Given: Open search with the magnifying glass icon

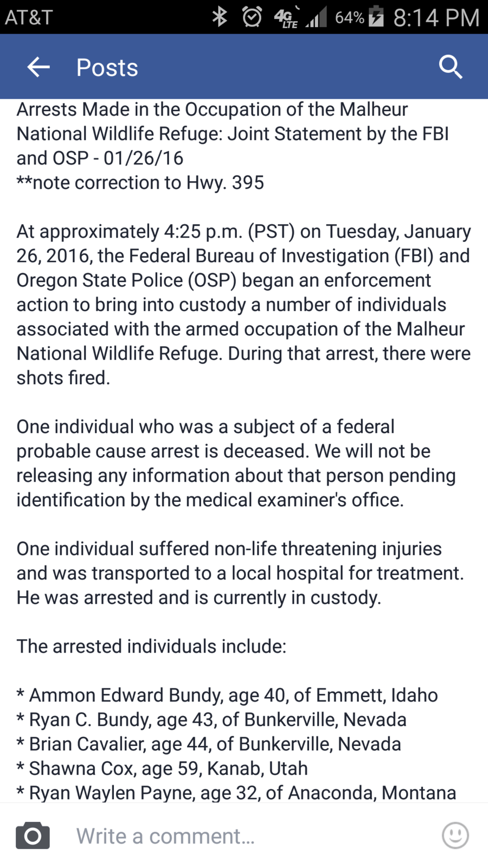Looking at the screenshot, I should pos(450,67).
